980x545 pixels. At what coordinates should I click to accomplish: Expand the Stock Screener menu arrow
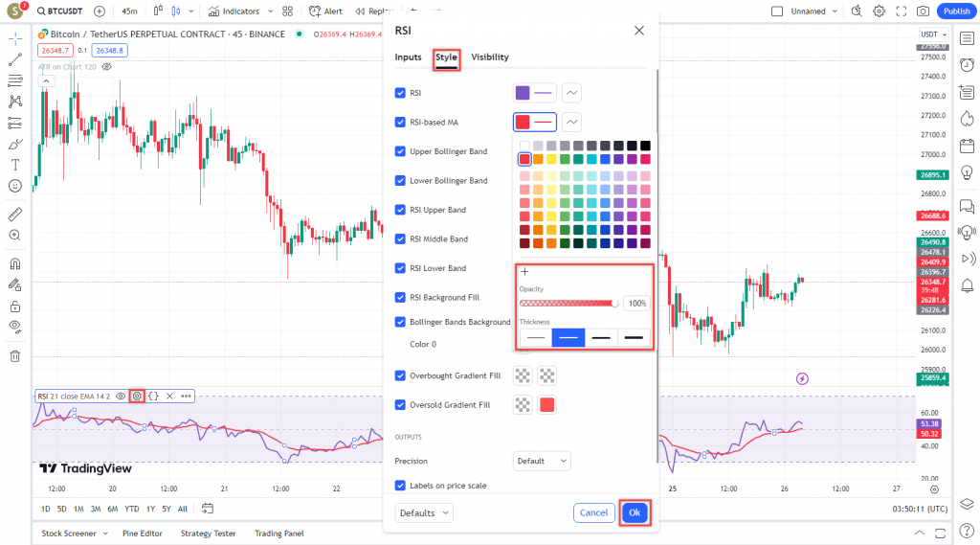click(x=105, y=534)
